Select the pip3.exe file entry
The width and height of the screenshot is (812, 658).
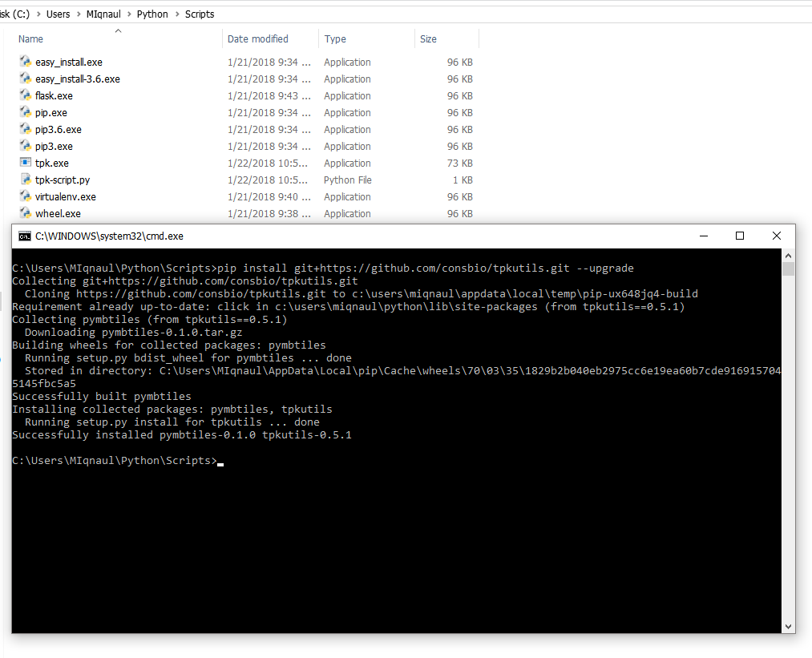(52, 146)
